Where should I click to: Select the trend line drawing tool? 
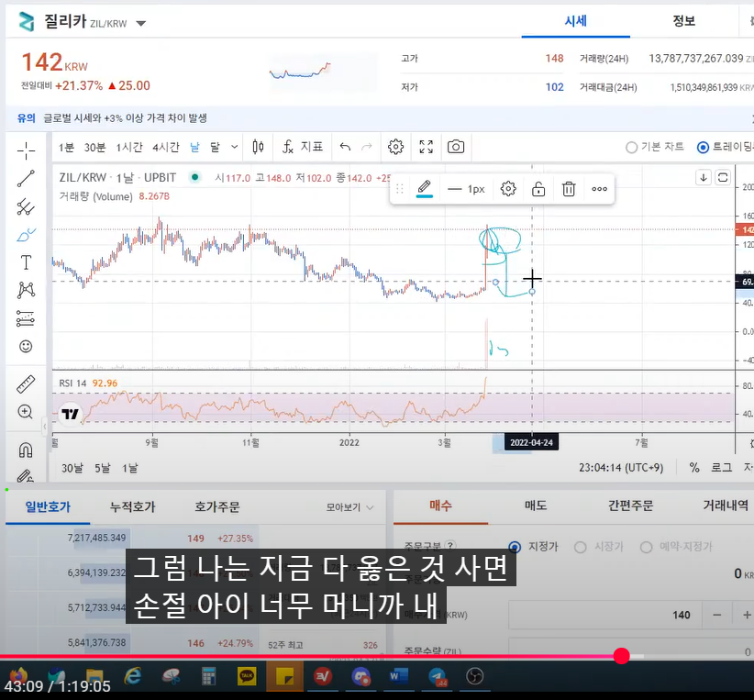(x=26, y=179)
